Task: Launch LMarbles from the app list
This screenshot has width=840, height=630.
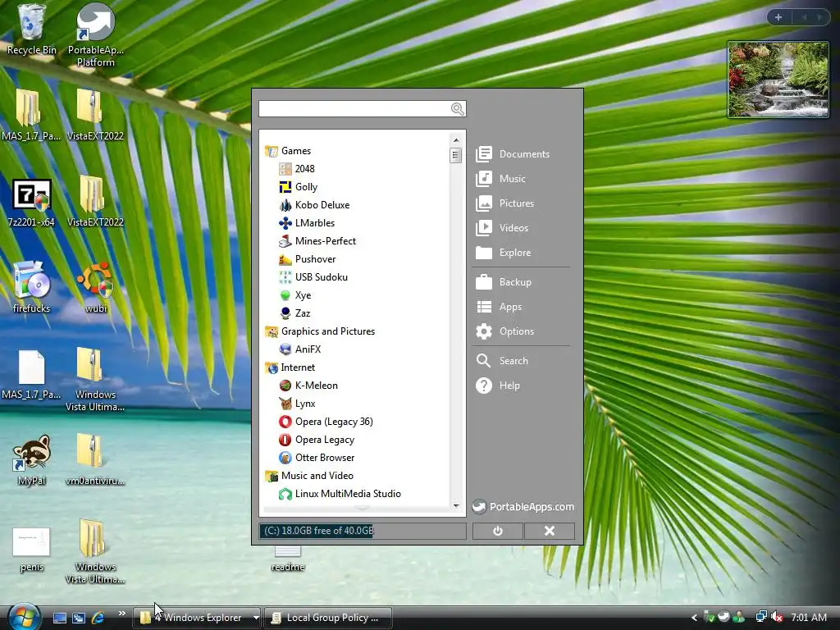Action: 307,223
